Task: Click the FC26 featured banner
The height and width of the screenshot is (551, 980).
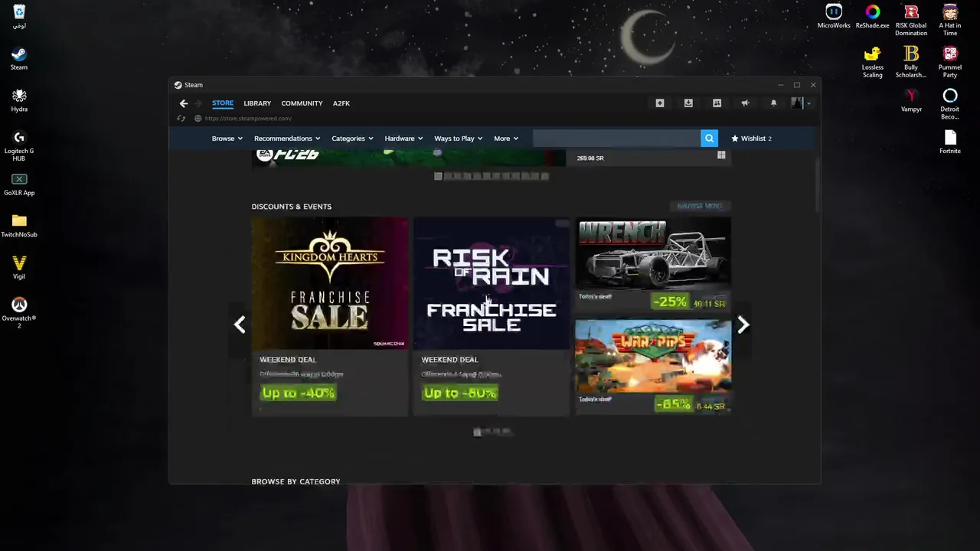Action: pyautogui.click(x=409, y=158)
